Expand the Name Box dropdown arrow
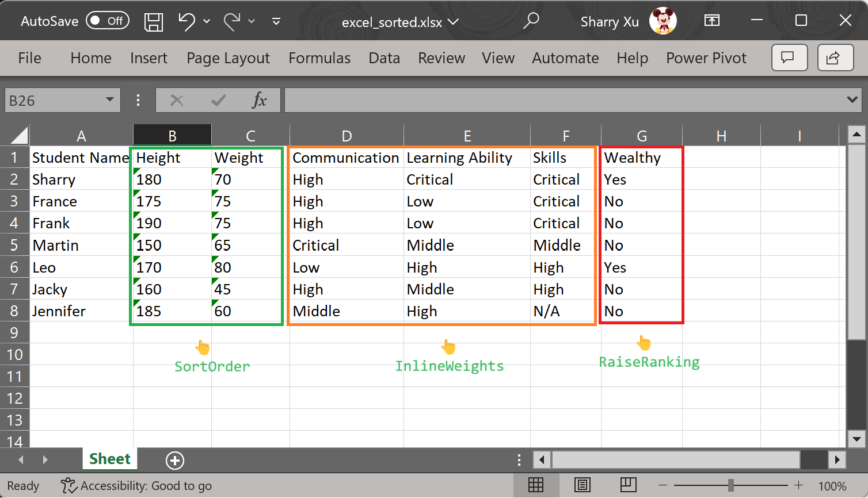The width and height of the screenshot is (868, 498). click(x=110, y=100)
